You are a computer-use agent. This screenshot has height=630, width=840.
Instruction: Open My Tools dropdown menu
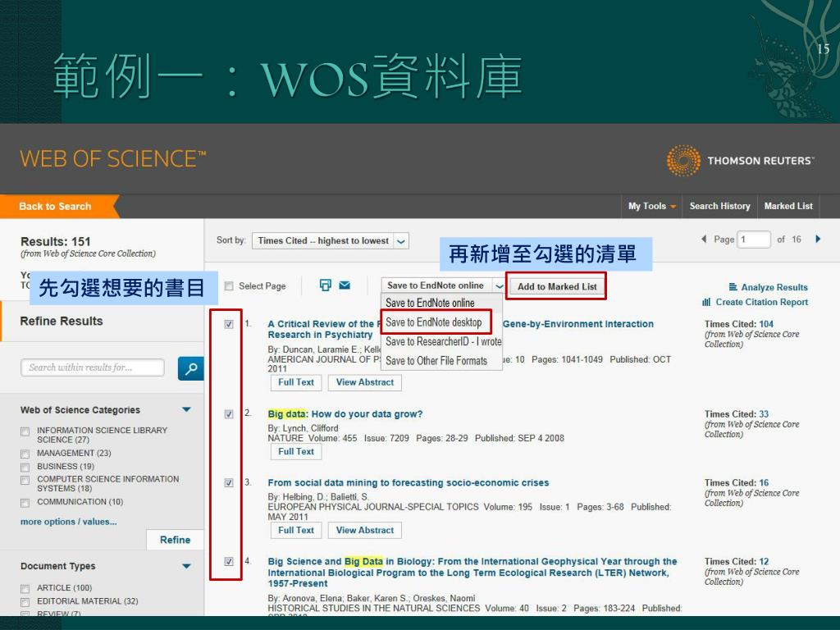pos(651,206)
